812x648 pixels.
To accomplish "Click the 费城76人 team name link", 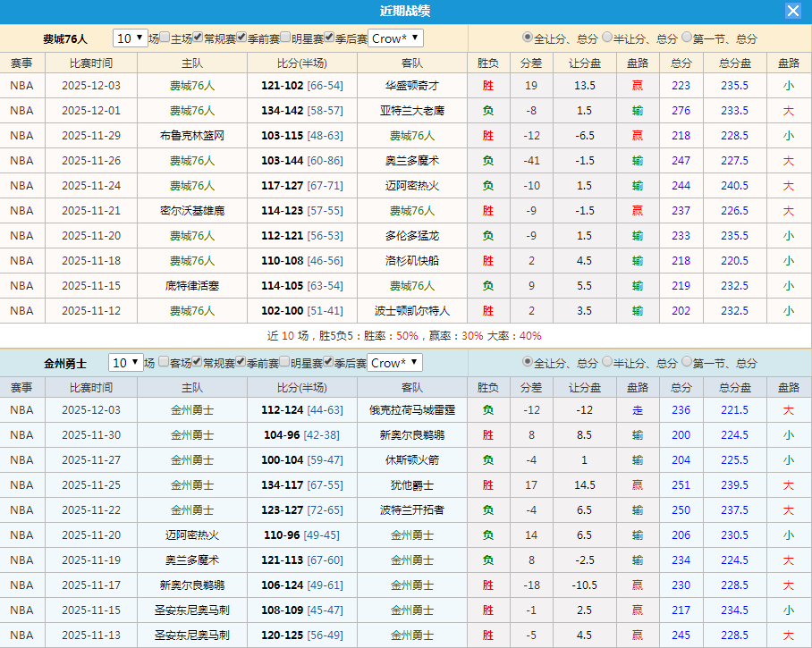I will (192, 85).
